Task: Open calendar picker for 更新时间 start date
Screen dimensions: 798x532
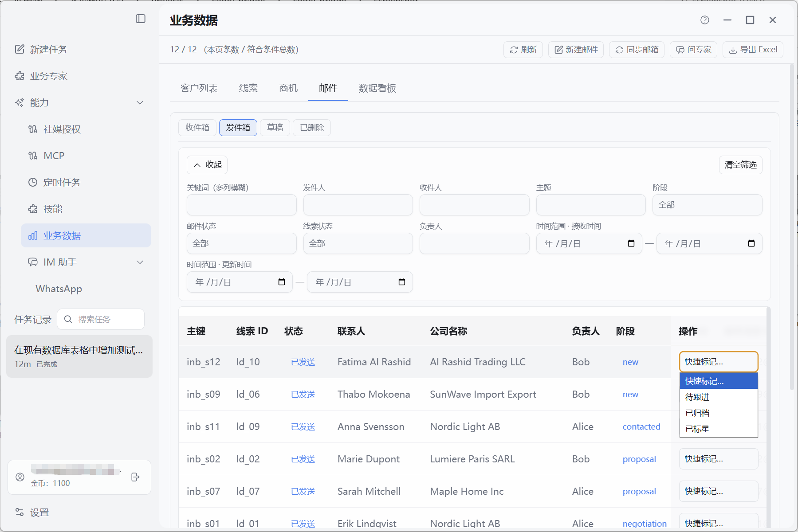Action: [x=282, y=282]
